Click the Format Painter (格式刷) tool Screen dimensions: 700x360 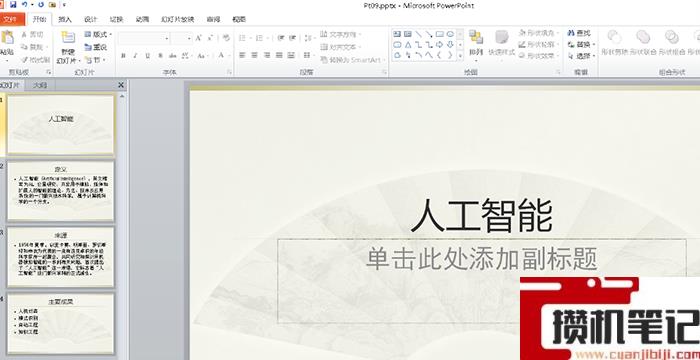pos(35,59)
